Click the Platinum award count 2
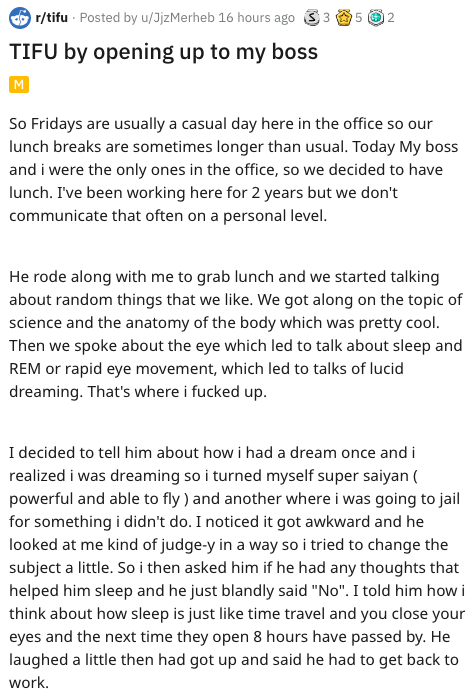The image size is (473, 698). pyautogui.click(x=391, y=18)
